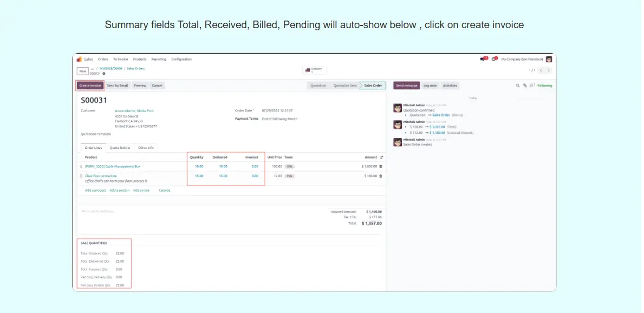
Task: Open the Sales app logo icon
Action: click(x=80, y=59)
